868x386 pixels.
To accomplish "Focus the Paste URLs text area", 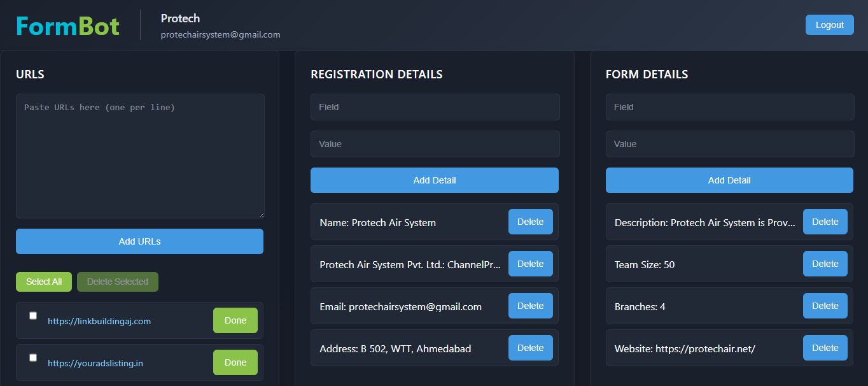I will pos(140,156).
